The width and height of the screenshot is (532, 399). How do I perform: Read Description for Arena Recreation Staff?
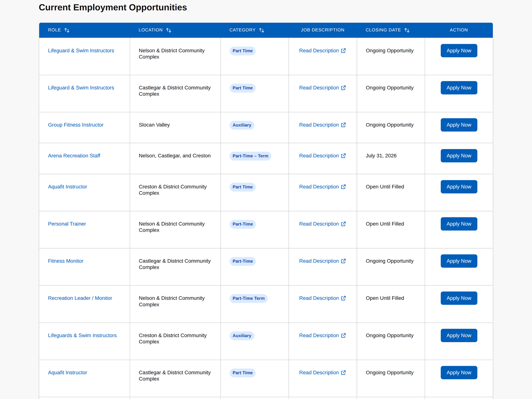322,156
